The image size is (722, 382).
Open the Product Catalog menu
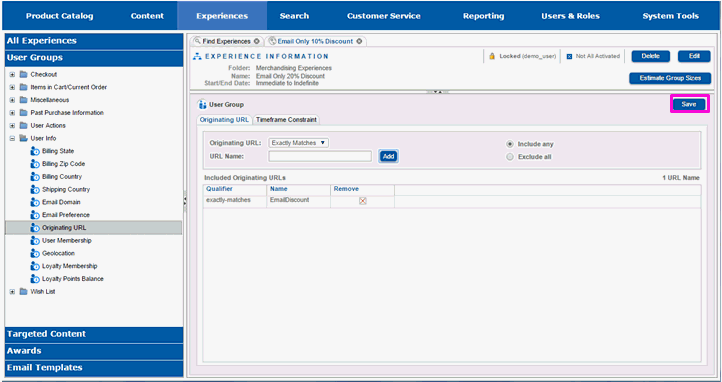click(59, 16)
